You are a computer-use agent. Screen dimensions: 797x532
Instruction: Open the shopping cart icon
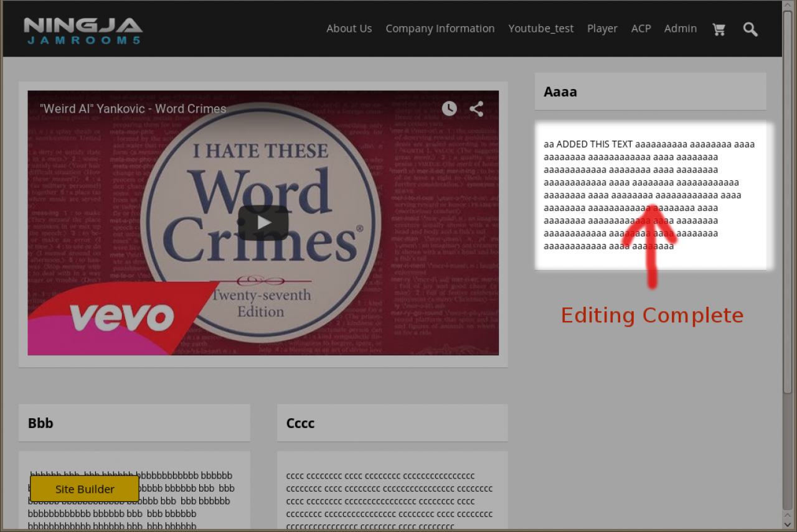[719, 29]
